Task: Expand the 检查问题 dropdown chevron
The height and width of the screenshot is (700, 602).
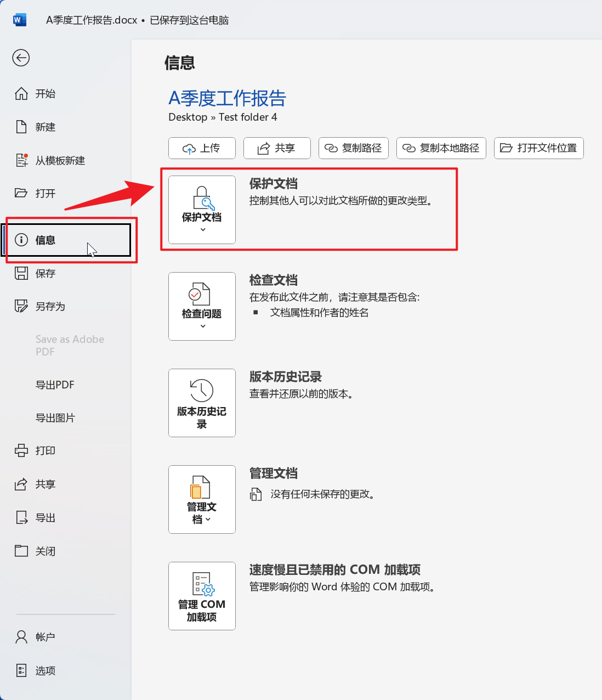Action: (201, 325)
